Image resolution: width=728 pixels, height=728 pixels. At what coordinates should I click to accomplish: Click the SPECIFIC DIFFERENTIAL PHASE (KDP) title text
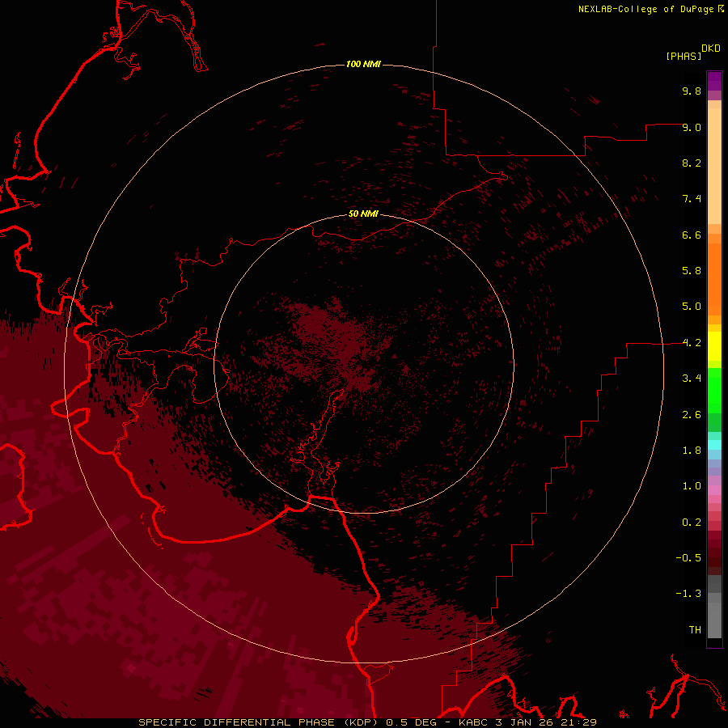click(x=258, y=722)
